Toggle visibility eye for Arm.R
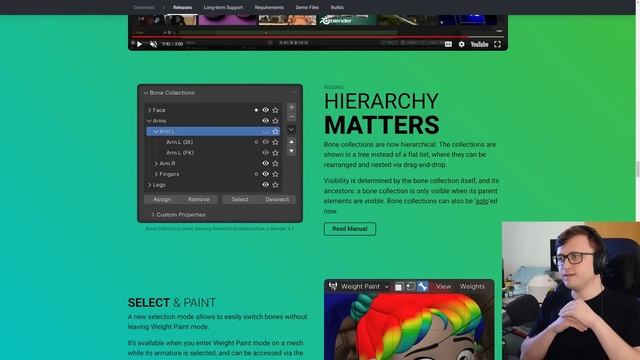This screenshot has width=640, height=360. [265, 163]
